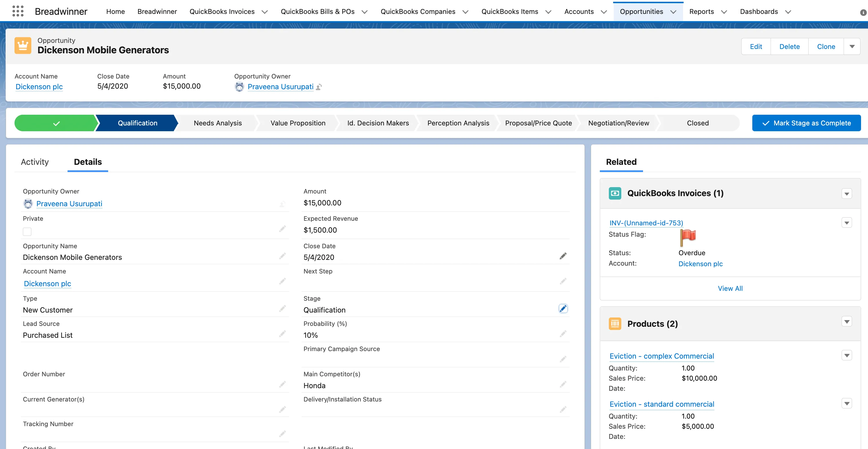Click the info icon at top right
The width and height of the screenshot is (868, 449).
click(863, 12)
